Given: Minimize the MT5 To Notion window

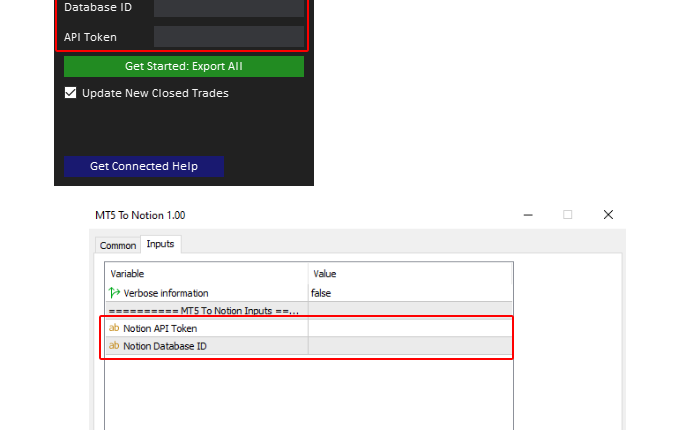Looking at the screenshot, I should [527, 215].
